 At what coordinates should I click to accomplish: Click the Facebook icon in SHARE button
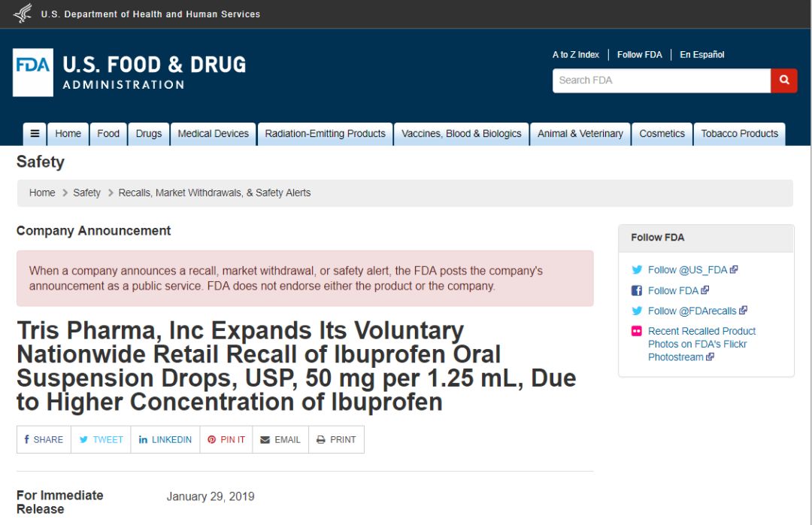click(x=26, y=439)
